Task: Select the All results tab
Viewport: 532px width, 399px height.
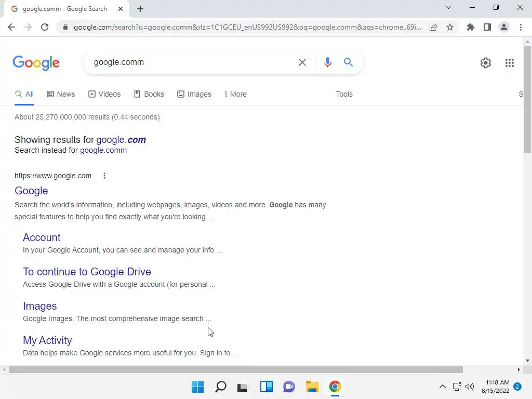Action: (24, 95)
